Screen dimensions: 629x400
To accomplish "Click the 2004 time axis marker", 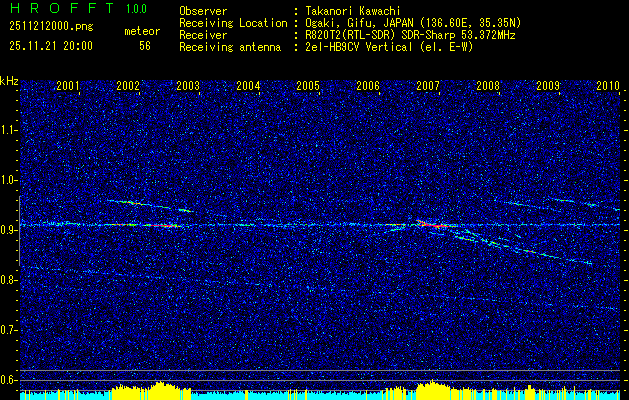I will click(248, 85).
